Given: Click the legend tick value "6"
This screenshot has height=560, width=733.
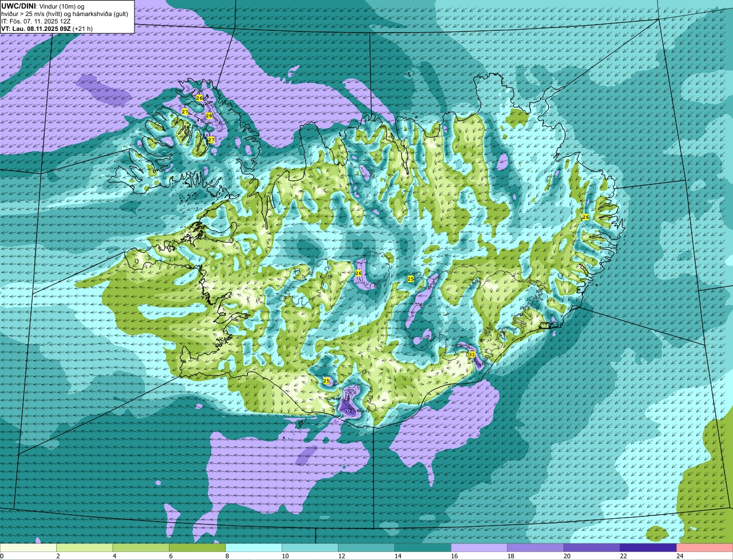Looking at the screenshot, I should tap(170, 556).
